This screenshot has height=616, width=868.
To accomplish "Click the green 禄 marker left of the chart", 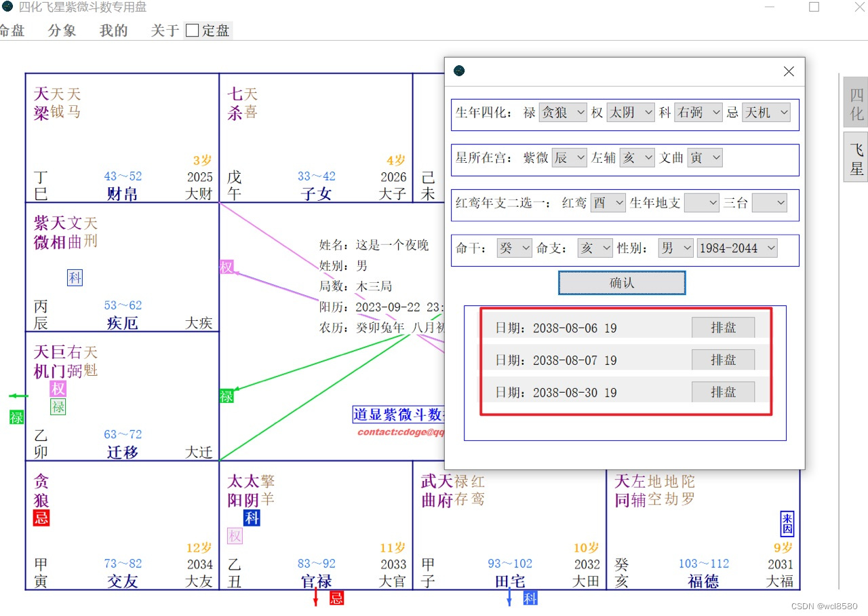I will (x=16, y=417).
